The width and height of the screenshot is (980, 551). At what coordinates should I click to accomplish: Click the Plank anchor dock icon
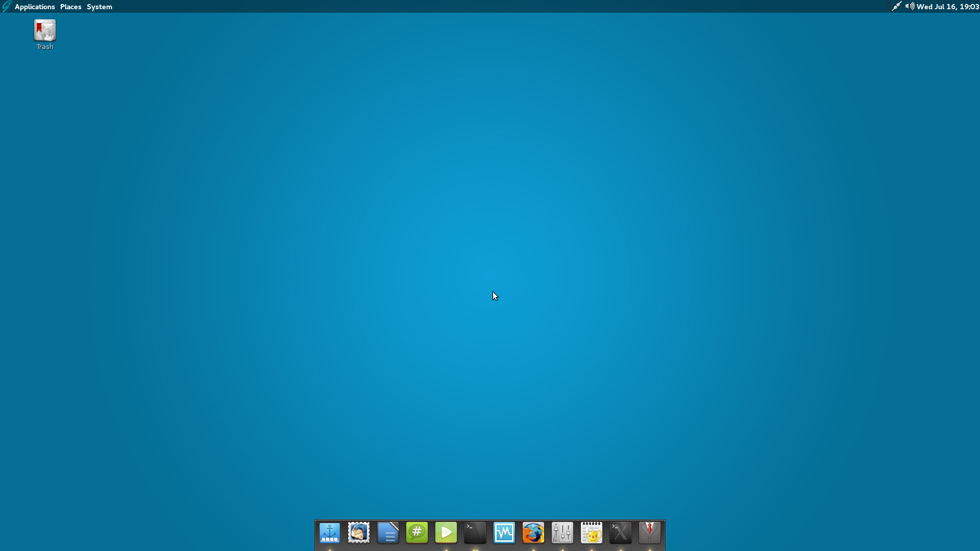(330, 533)
